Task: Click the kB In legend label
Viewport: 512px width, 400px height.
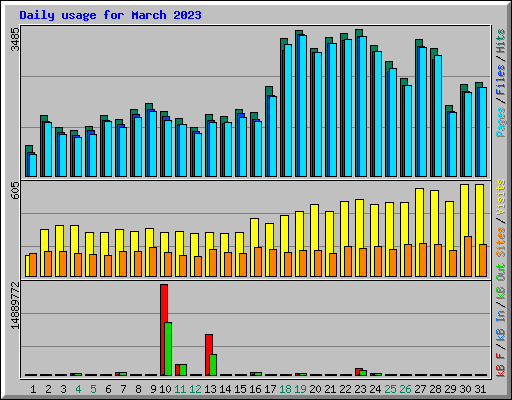Action: tap(501, 325)
